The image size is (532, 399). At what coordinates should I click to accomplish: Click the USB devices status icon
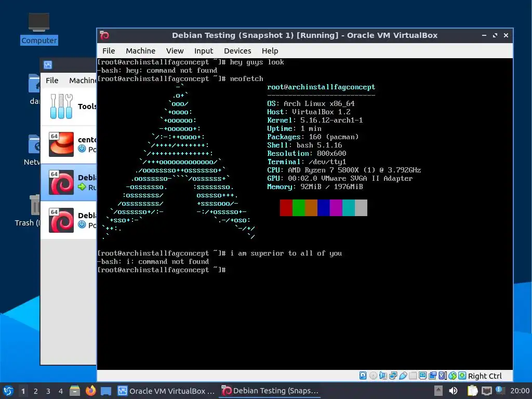403,376
